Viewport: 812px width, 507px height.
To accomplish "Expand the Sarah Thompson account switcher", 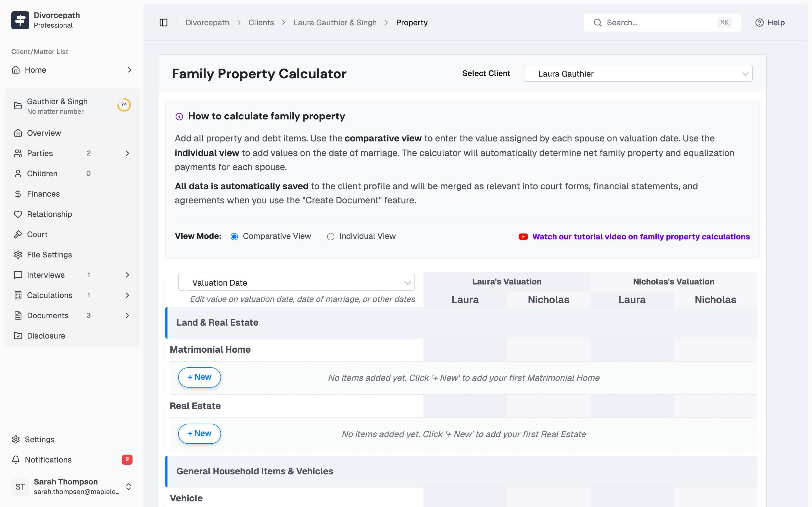I will click(129, 486).
